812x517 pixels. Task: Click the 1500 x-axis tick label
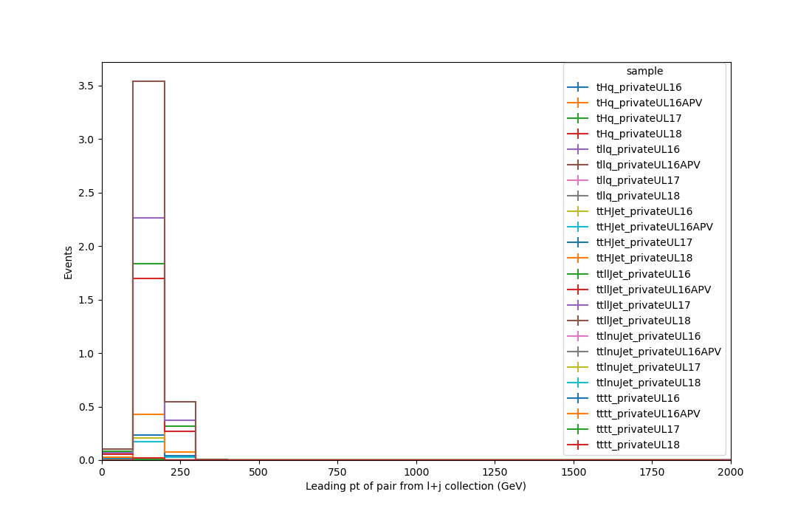(x=574, y=473)
